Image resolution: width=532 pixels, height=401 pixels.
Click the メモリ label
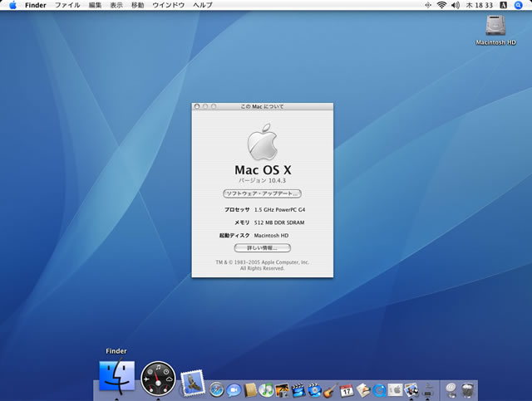[242, 223]
